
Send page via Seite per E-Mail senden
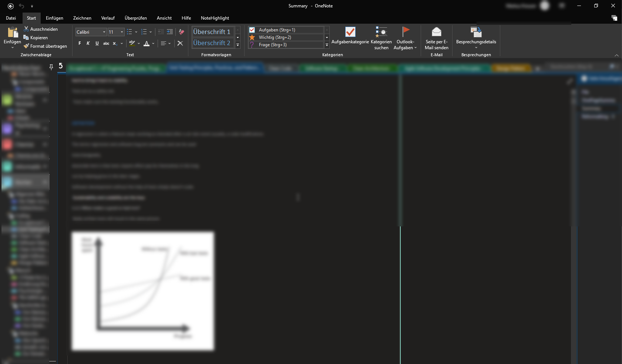pos(437,38)
